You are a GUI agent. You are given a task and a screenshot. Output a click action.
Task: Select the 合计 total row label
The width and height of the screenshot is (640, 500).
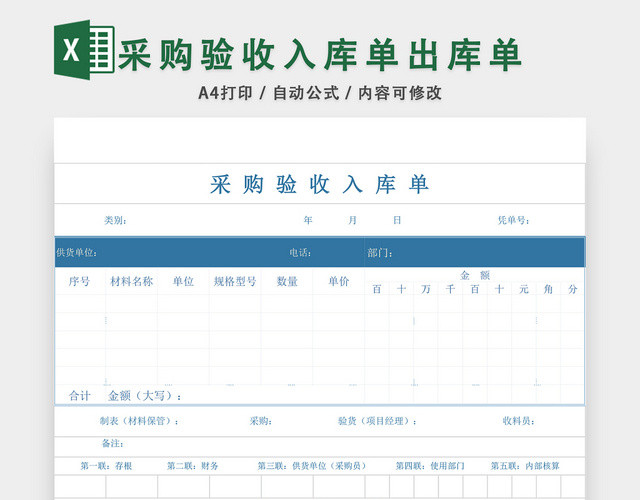click(x=80, y=396)
